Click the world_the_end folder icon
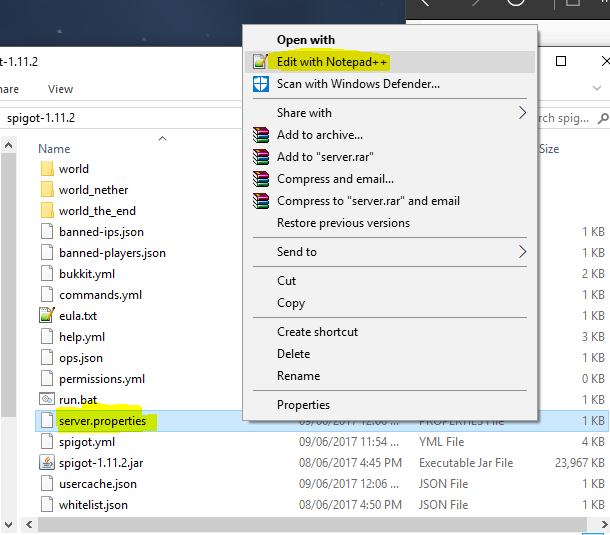This screenshot has height=535, width=610. click(47, 211)
